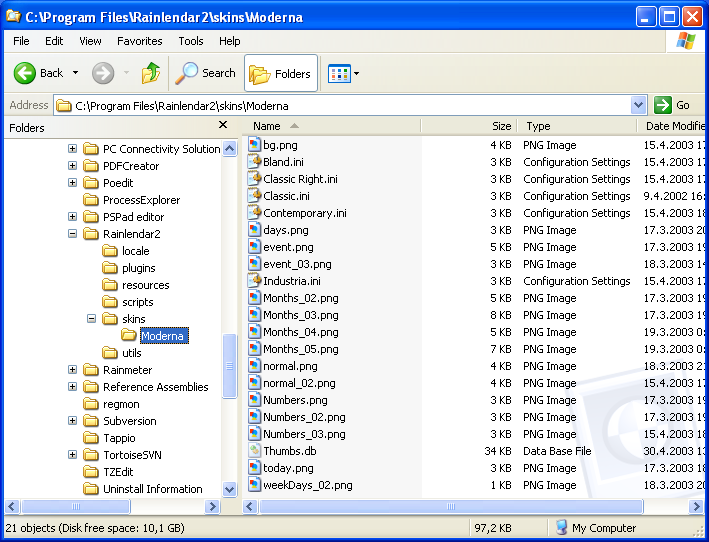Open the Edit menu
Viewport: 709px width, 542px height.
pos(54,41)
